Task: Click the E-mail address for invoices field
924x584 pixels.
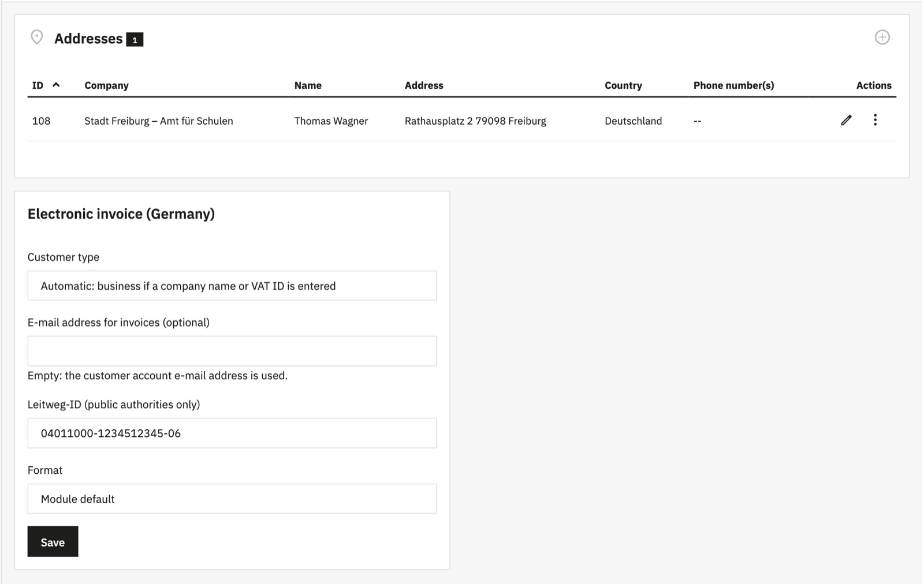Action: point(232,351)
